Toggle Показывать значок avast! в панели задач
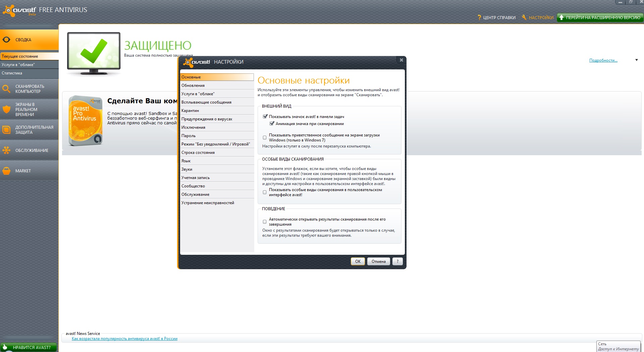The image size is (644, 352). tap(265, 117)
